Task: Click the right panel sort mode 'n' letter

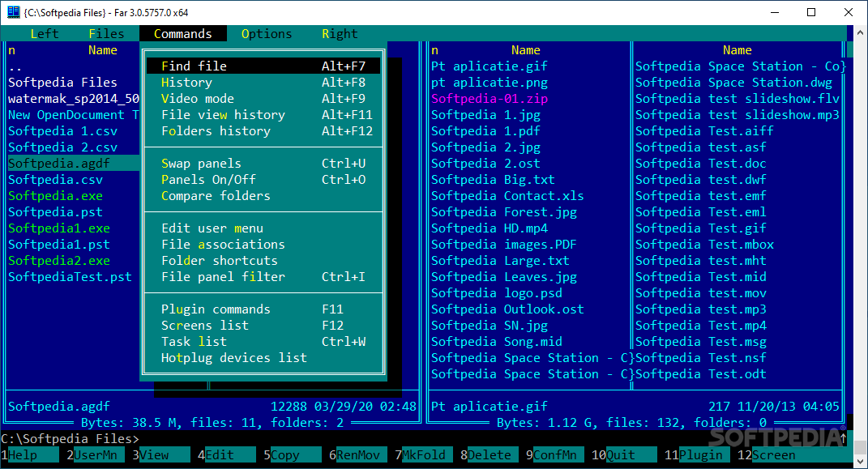Action: pyautogui.click(x=434, y=50)
